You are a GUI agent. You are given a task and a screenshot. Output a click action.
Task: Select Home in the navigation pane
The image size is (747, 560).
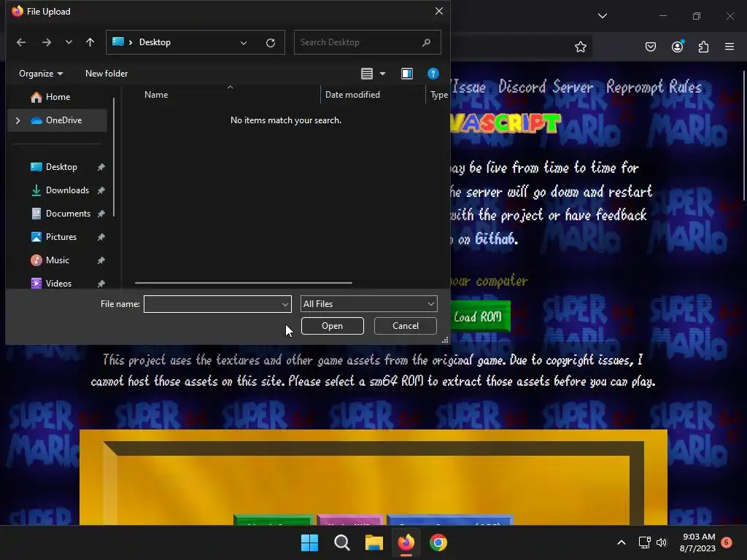tap(58, 97)
